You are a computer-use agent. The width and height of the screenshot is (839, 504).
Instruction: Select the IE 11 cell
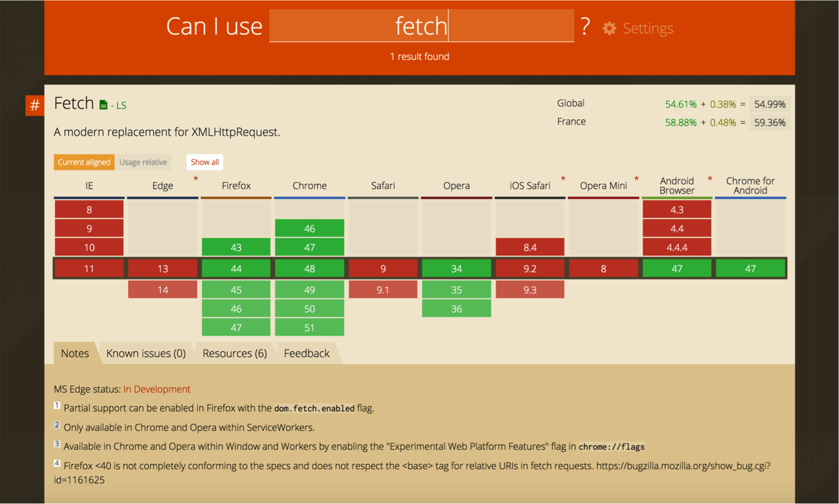(x=89, y=269)
